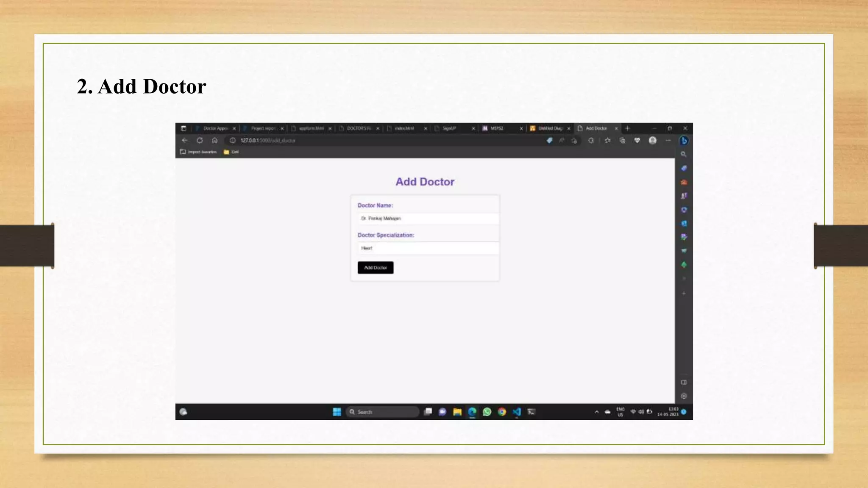This screenshot has width=868, height=488.
Task: Switch to the DOCTOR'S tab
Action: tap(358, 128)
